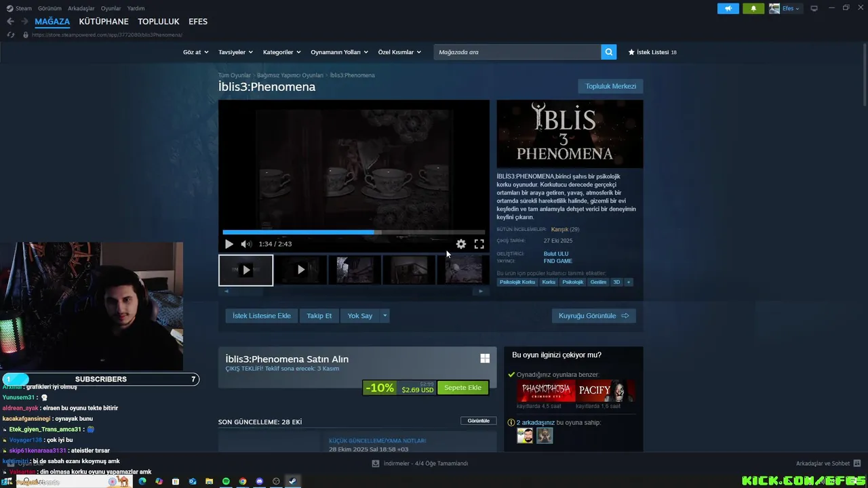Select the Psikolojik Korku tag
868x488 pixels.
(x=517, y=282)
